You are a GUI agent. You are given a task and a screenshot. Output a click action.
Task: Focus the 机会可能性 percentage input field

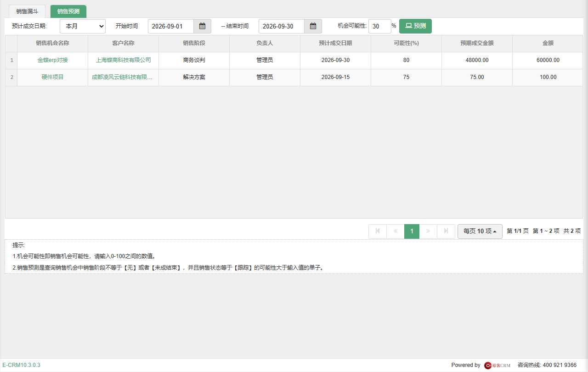pos(379,26)
